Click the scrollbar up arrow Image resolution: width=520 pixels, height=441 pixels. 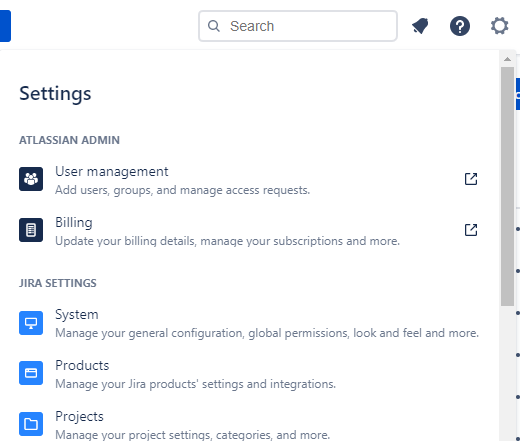(507, 59)
